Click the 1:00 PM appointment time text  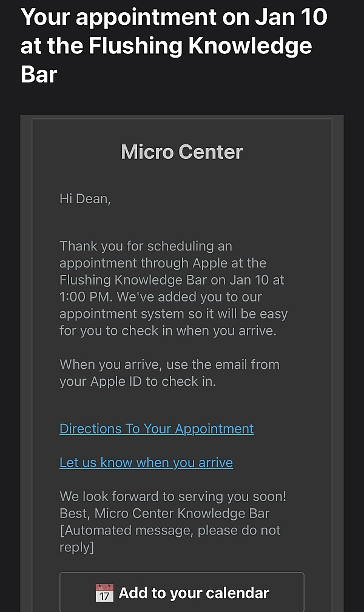84,297
